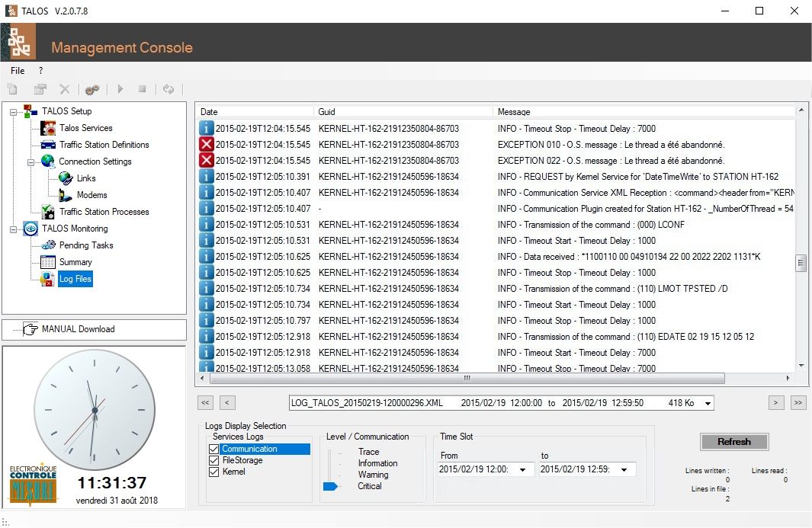Click the log level slider handle

click(x=330, y=486)
